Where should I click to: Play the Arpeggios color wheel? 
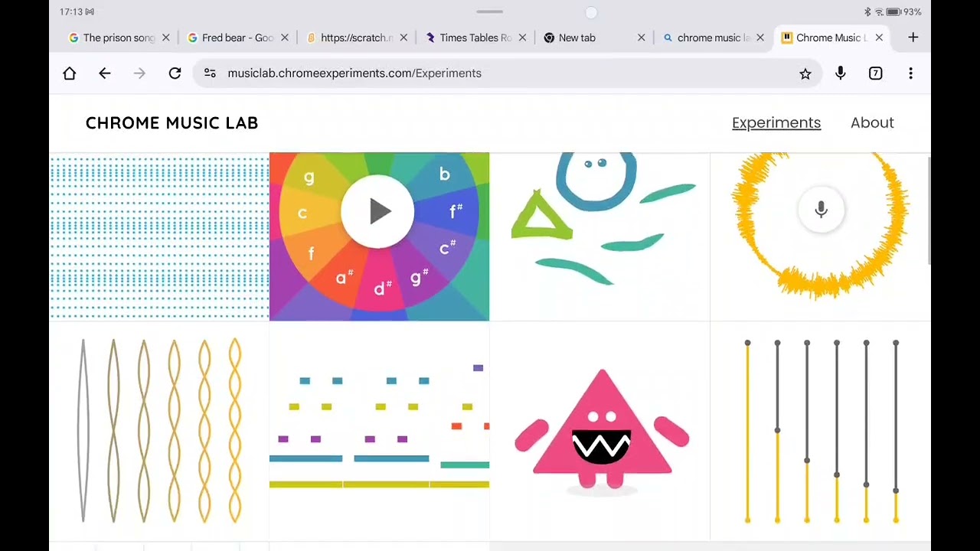[x=377, y=211]
